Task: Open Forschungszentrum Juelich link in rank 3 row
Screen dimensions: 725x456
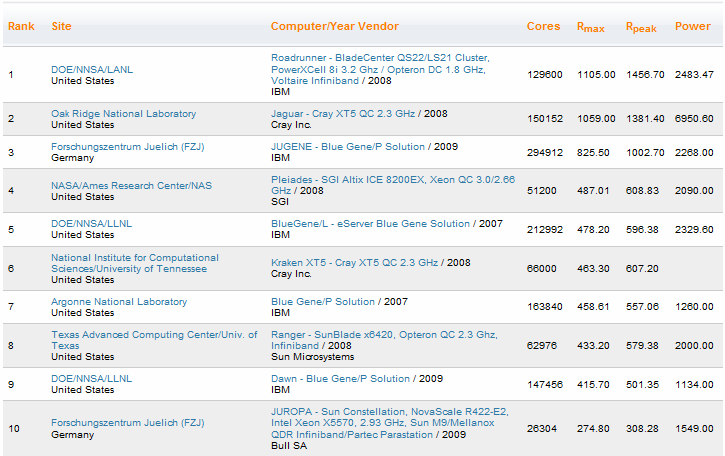Action: coord(128,147)
